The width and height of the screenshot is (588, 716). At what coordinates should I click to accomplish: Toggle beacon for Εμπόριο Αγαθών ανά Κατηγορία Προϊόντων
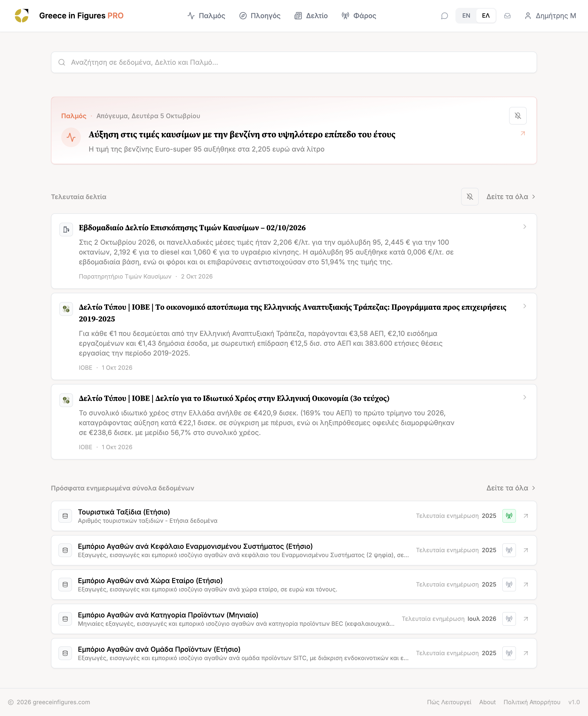coord(509,619)
